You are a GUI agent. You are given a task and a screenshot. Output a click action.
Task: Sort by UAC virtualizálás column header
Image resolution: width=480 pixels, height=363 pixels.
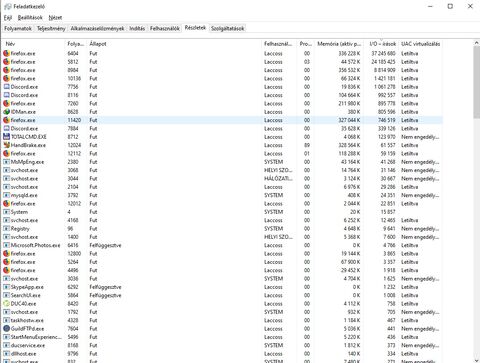pos(421,44)
